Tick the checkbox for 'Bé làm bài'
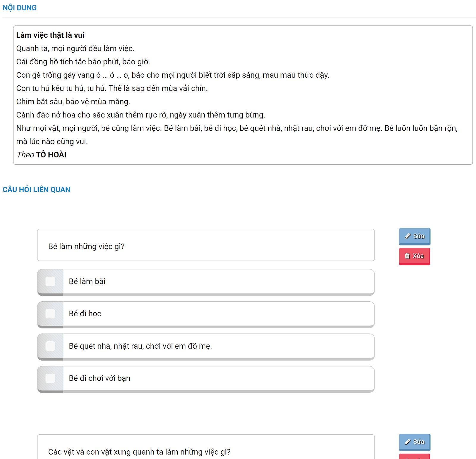Image resolution: width=476 pixels, height=459 pixels. click(x=50, y=281)
